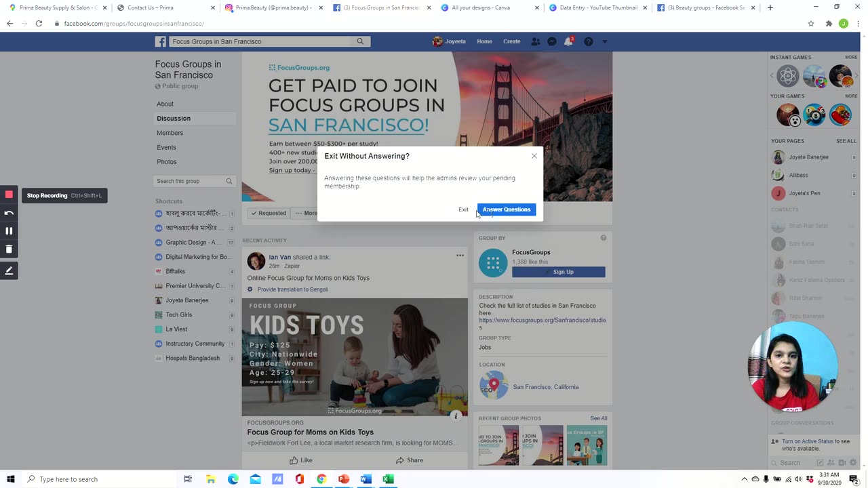Viewport: 868px width, 488px height.
Task: Switch to Prima.Beauty Instagram tab
Action: pyautogui.click(x=272, y=7)
